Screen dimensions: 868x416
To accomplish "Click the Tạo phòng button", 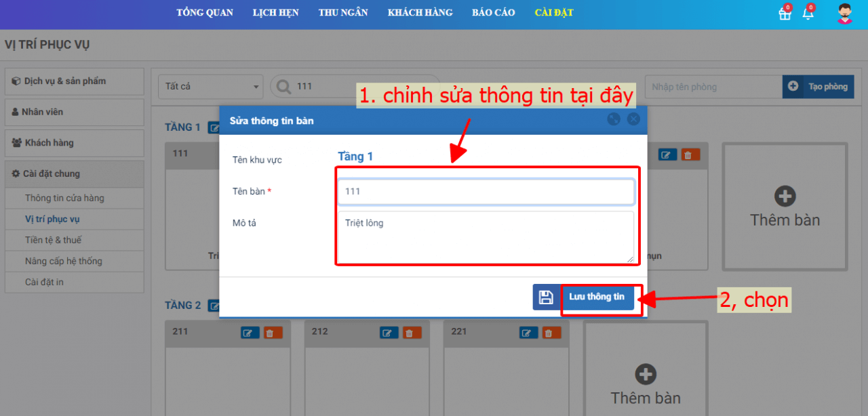I will point(818,87).
